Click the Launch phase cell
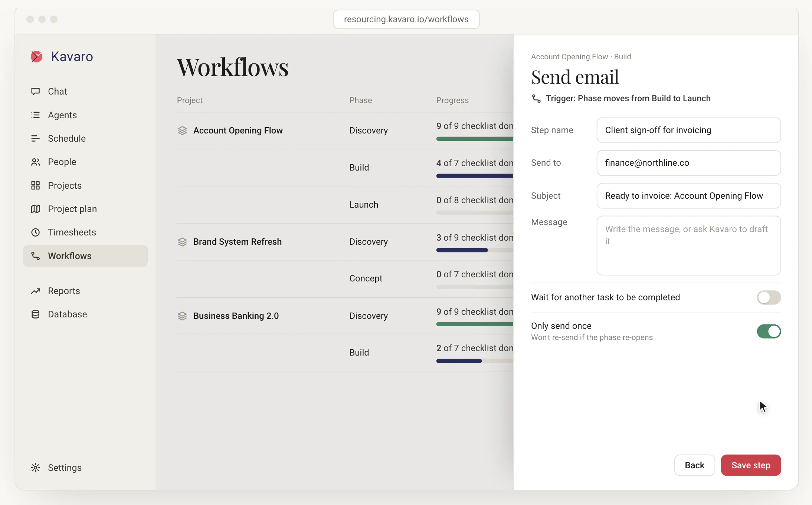Viewport: 812px width, 505px height. (364, 205)
